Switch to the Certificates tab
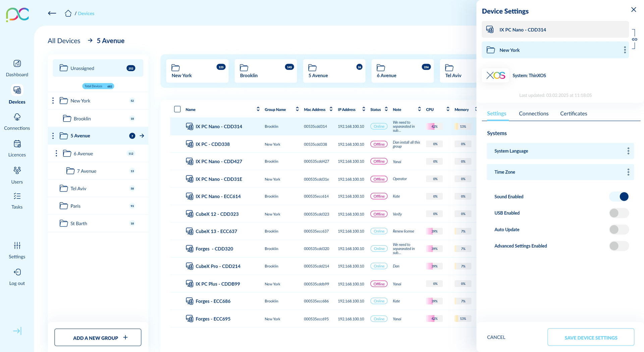644x352 pixels. click(573, 114)
